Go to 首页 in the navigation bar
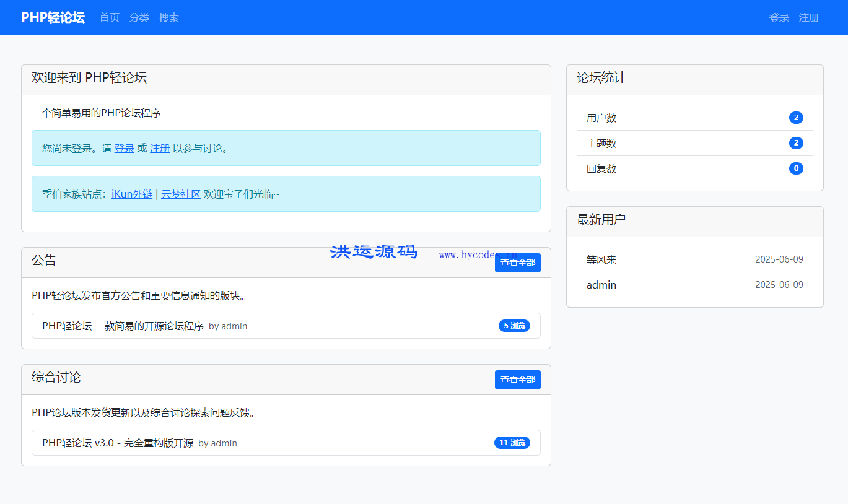Image resolution: width=848 pixels, height=504 pixels. click(x=110, y=17)
